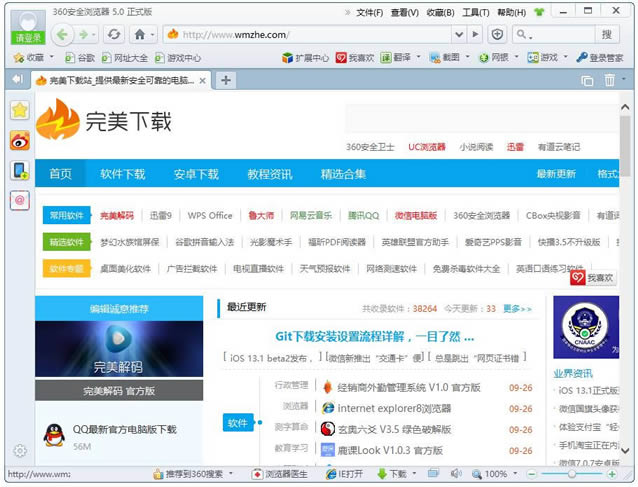Viewport: 638px width, 487px height.
Task: Click the refresh page icon
Action: tap(111, 35)
